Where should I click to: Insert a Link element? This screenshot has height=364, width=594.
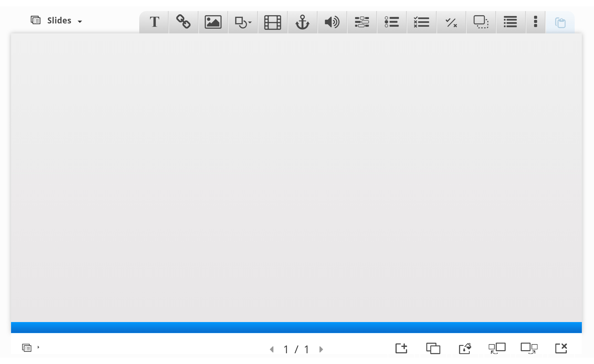coord(183,22)
